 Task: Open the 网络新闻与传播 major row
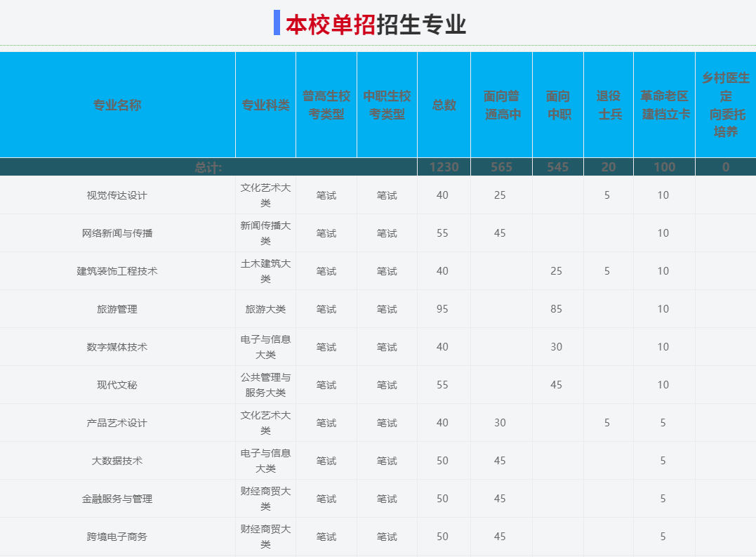pos(117,233)
